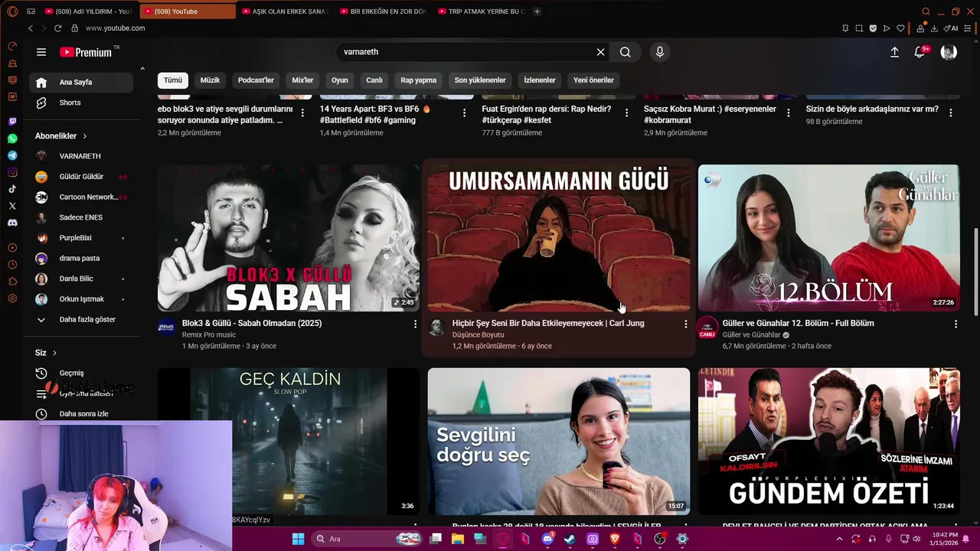The height and width of the screenshot is (551, 980).
Task: Open the YouTube hamburger guide menu
Action: point(41,52)
